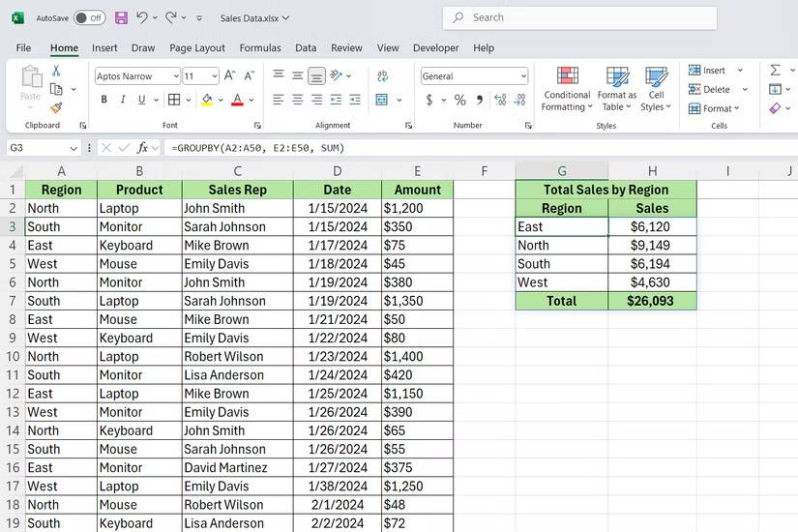Viewport: 798px width, 532px height.
Task: Toggle Top Align vertical alignment
Action: [279, 75]
